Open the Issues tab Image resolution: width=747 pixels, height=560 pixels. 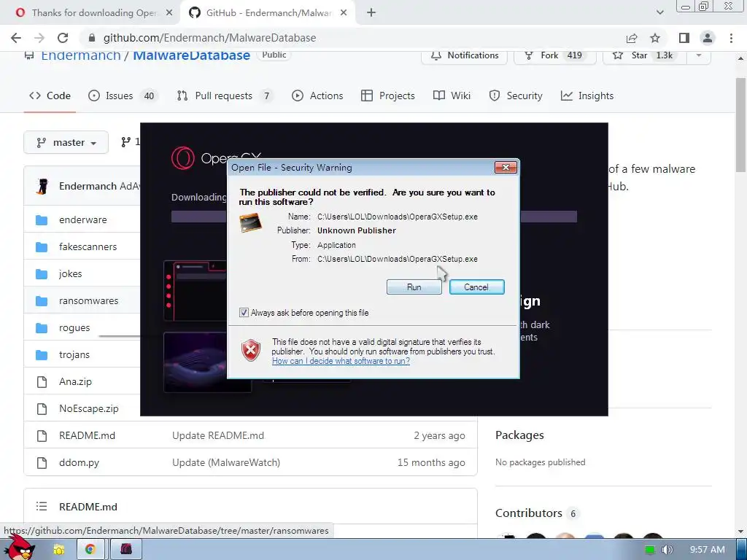pyautogui.click(x=121, y=96)
